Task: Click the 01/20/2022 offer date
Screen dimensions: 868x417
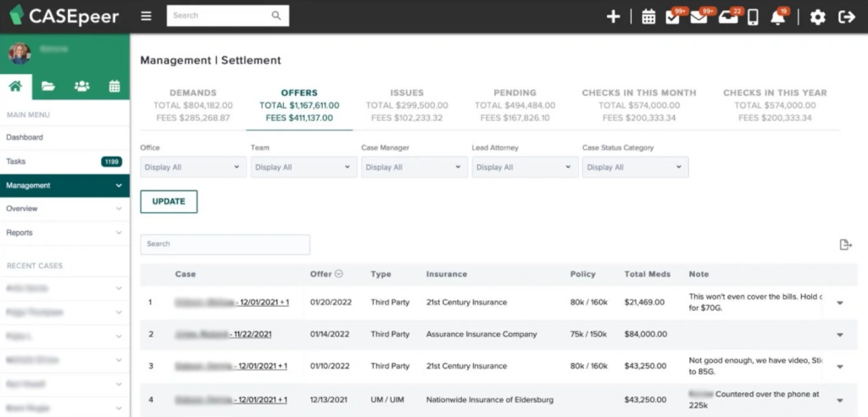Action: click(330, 303)
